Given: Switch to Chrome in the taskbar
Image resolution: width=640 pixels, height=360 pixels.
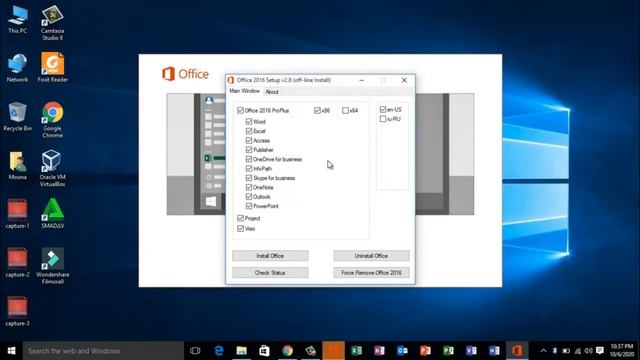Looking at the screenshot, I should 287,351.
